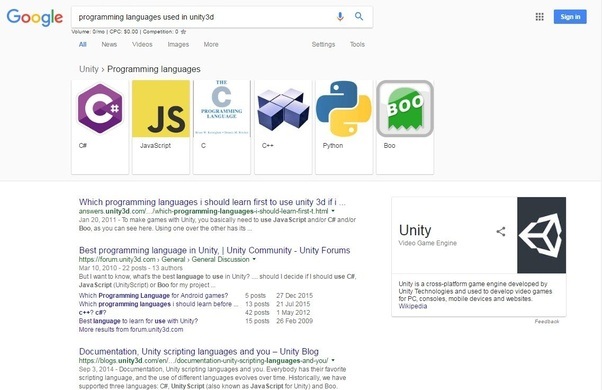Open 'Which programming languages i should learn before' link
Image resolution: width=602 pixels, height=390 pixels.
[158, 304]
